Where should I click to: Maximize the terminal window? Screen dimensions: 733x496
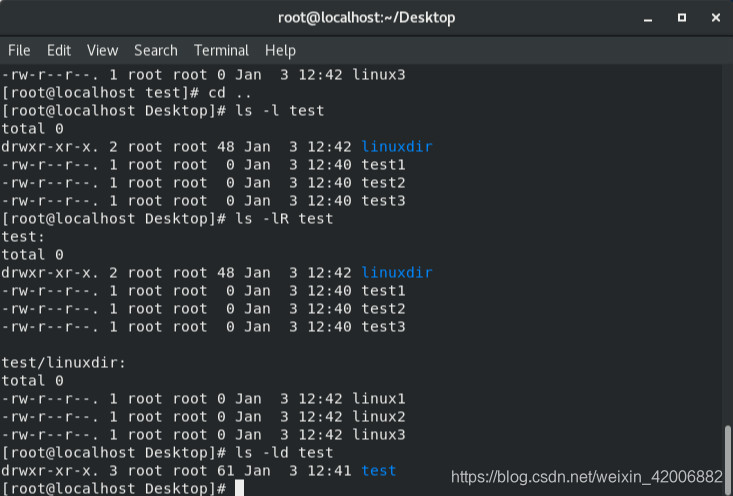coord(682,18)
